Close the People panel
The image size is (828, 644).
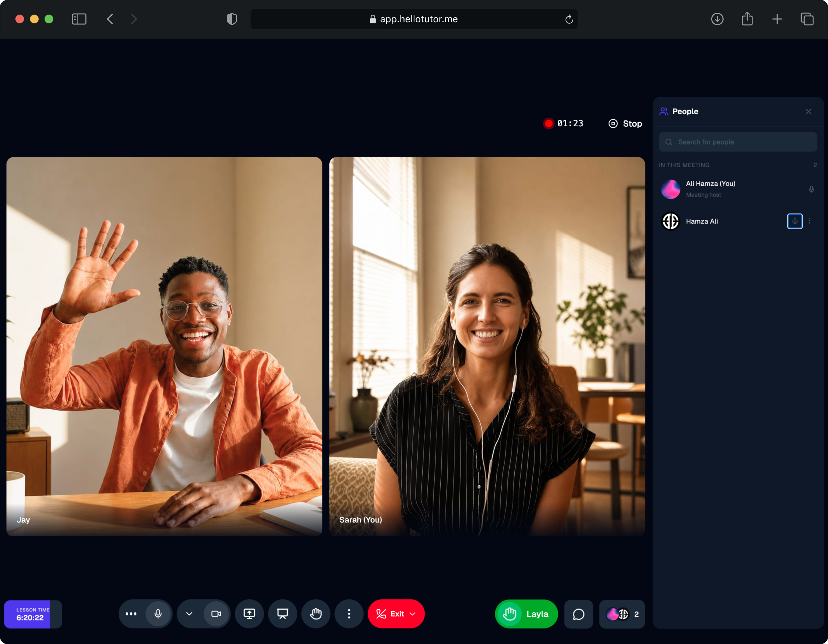(809, 111)
